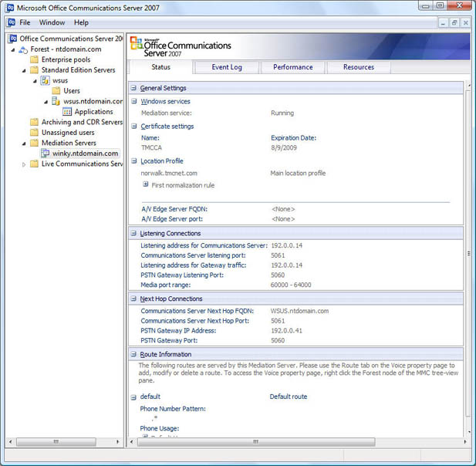Click the Forest - ntdomain.com node icon
The height and width of the screenshot is (466, 476).
(23, 49)
